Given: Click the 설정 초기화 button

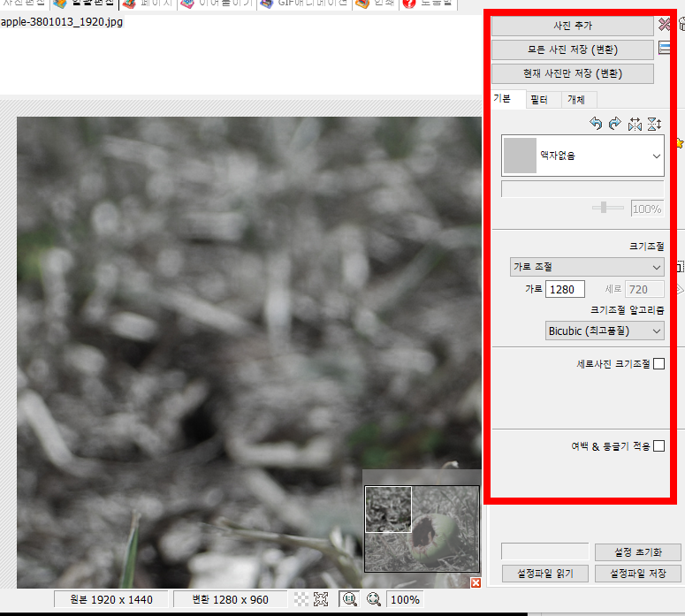Looking at the screenshot, I should tap(638, 552).
